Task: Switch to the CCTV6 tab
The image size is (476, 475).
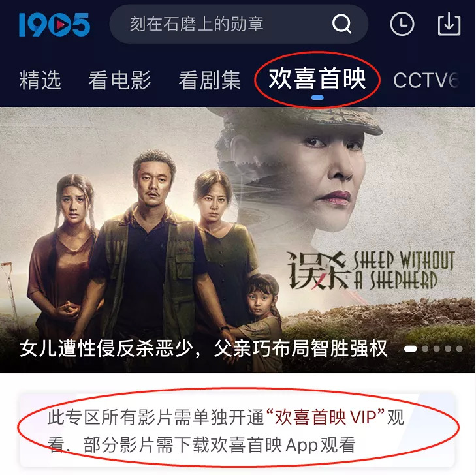Action: (426, 80)
